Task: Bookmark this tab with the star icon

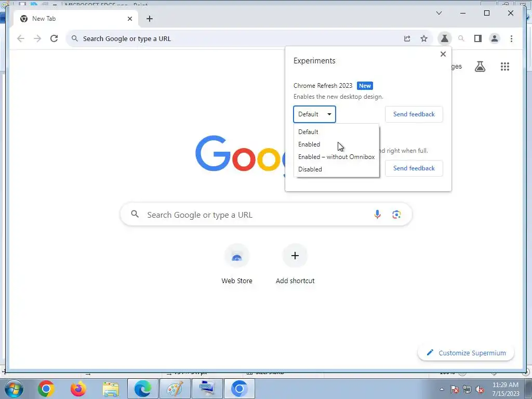Action: [424, 38]
